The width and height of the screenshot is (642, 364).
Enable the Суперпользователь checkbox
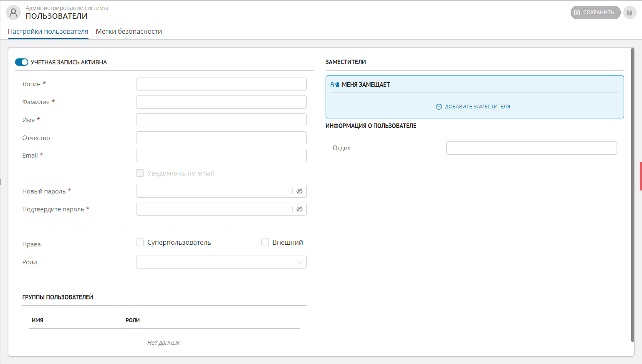point(140,242)
